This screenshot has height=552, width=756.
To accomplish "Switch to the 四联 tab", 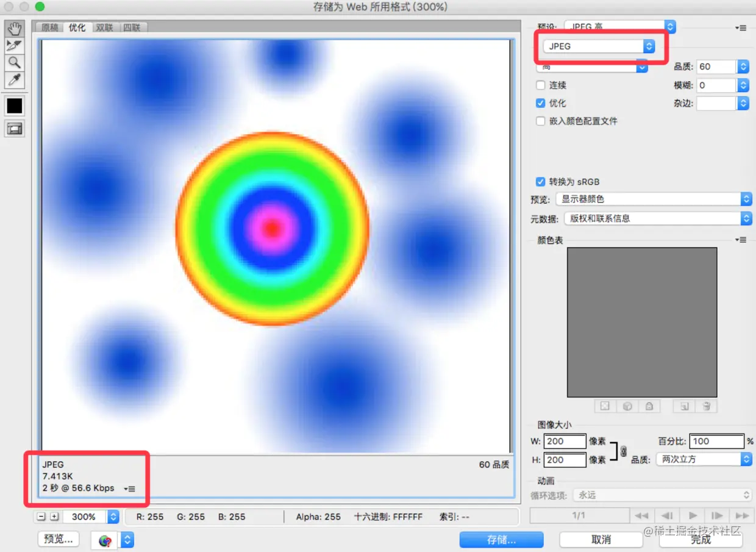I will pos(132,27).
